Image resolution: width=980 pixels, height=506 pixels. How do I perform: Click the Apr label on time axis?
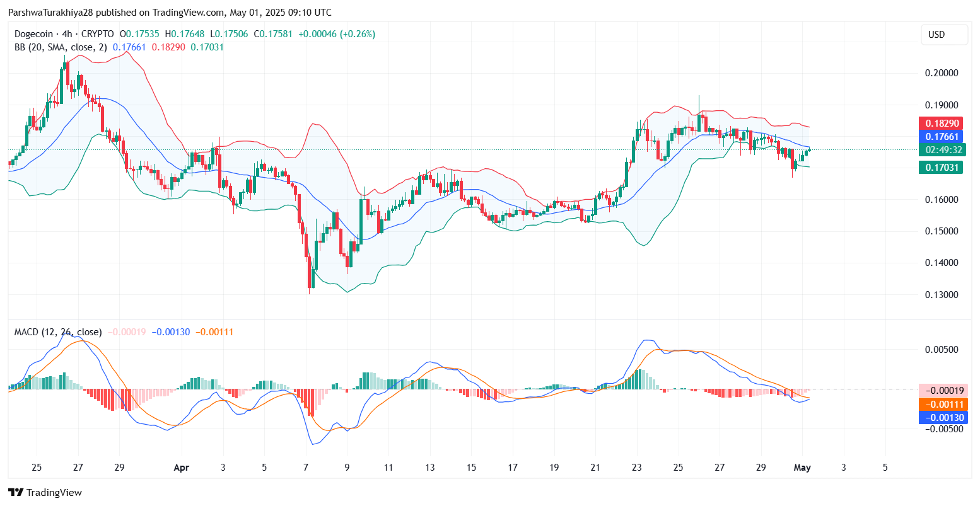(x=181, y=468)
